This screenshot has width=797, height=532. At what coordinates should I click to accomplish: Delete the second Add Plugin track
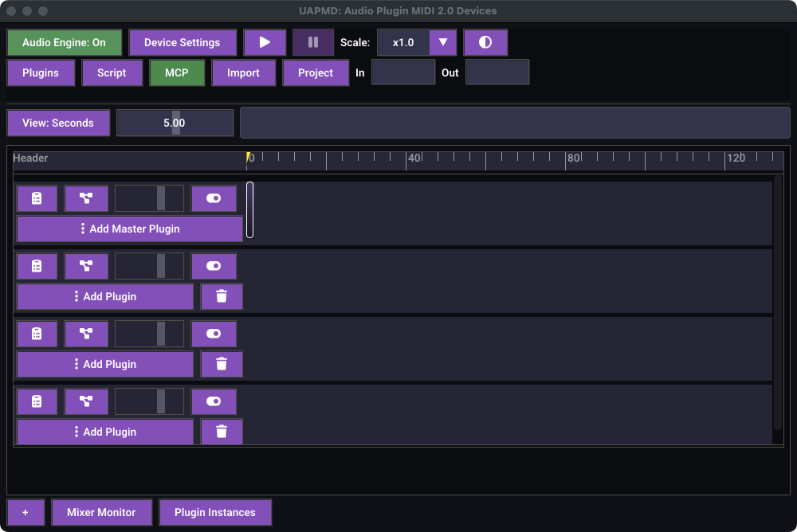[222, 364]
